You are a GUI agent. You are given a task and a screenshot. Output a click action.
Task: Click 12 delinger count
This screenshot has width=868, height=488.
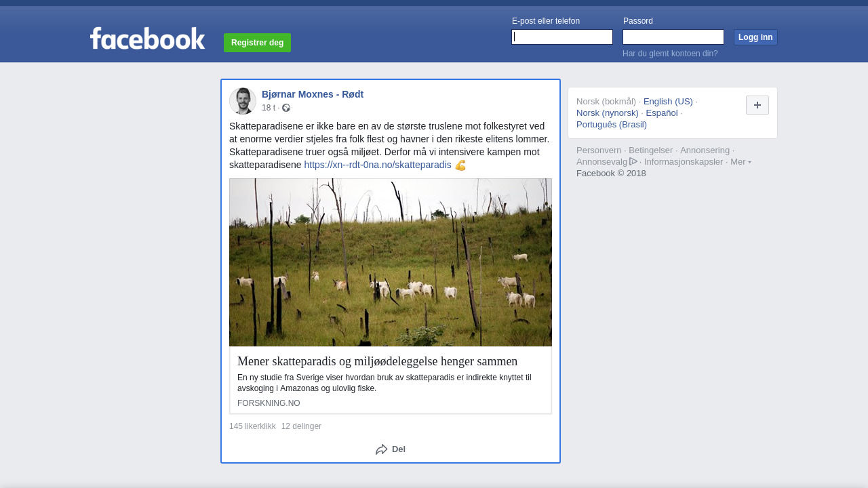301,426
